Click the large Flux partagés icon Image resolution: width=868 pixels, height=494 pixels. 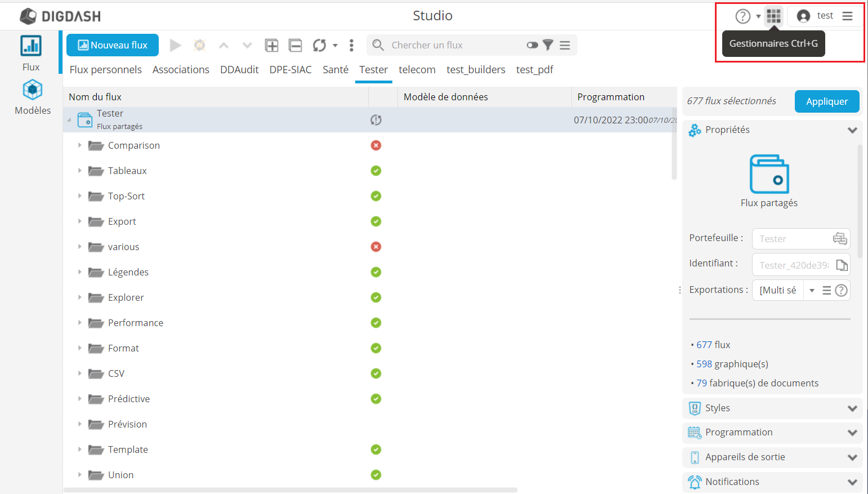(x=769, y=174)
